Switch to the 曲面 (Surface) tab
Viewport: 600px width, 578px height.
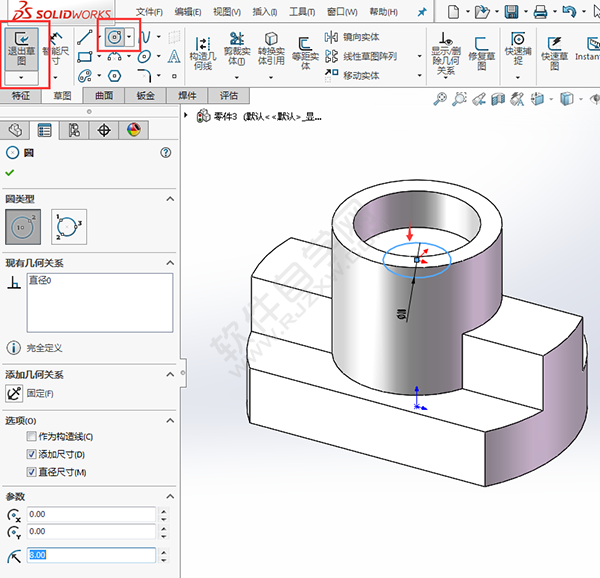(x=104, y=95)
